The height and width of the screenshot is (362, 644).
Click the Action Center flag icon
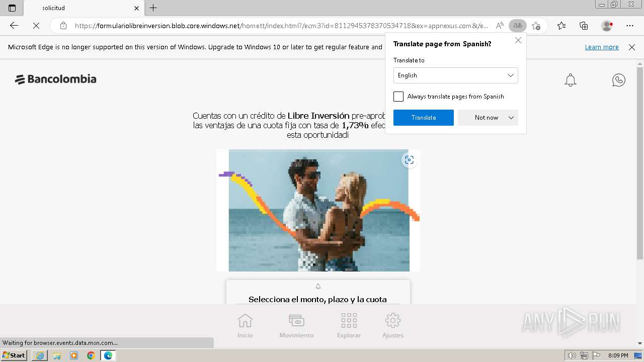[596, 355]
